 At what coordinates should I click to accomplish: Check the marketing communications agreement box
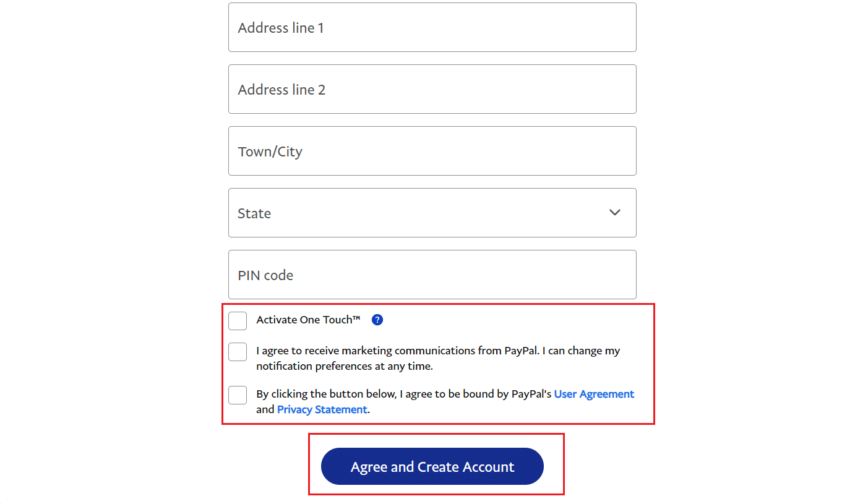[x=238, y=351]
